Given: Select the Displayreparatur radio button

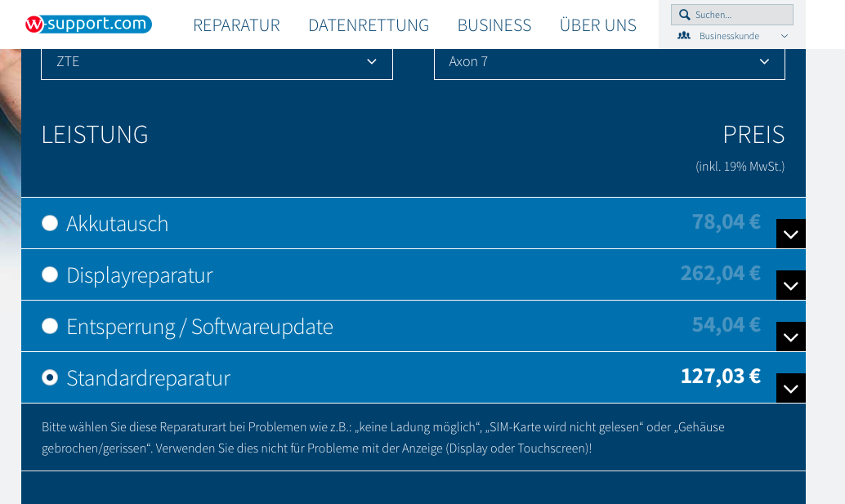Looking at the screenshot, I should click(x=50, y=274).
